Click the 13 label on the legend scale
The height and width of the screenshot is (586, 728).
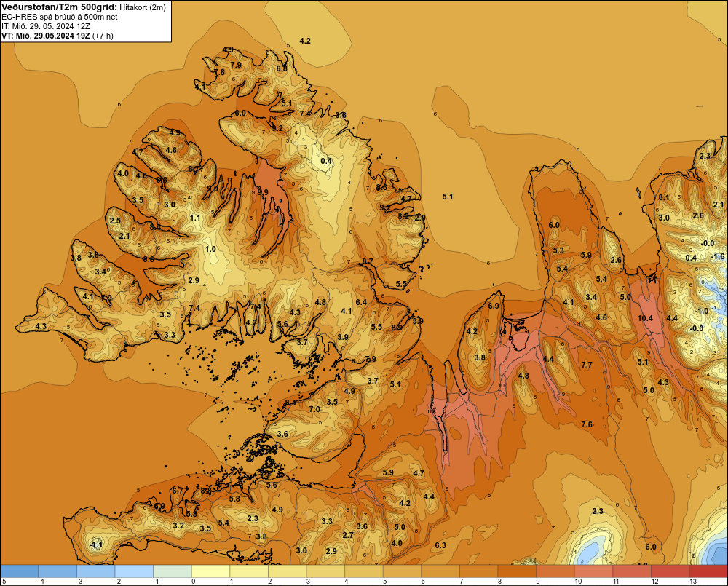click(x=693, y=582)
